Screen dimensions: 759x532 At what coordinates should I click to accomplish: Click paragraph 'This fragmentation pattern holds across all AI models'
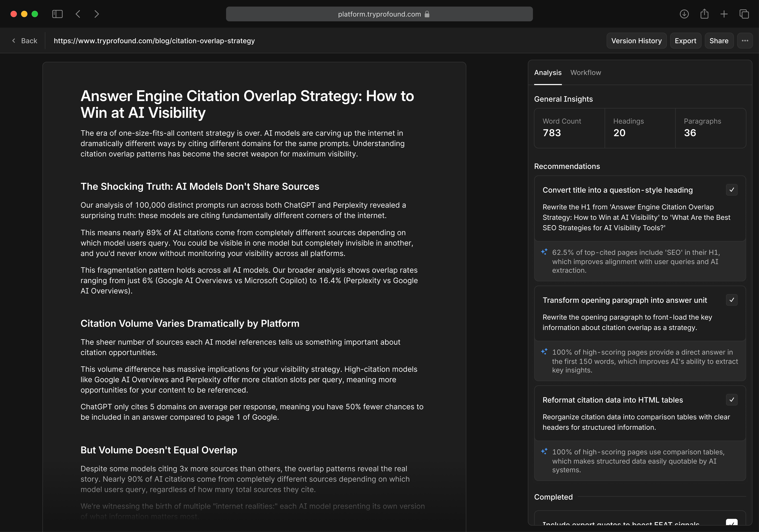coord(249,280)
